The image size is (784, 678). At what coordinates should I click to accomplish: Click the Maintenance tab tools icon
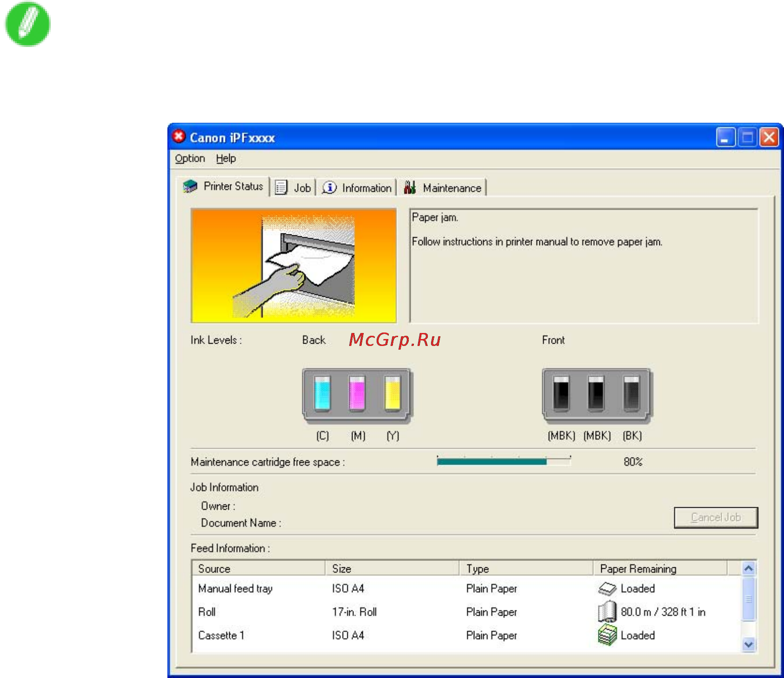[410, 187]
